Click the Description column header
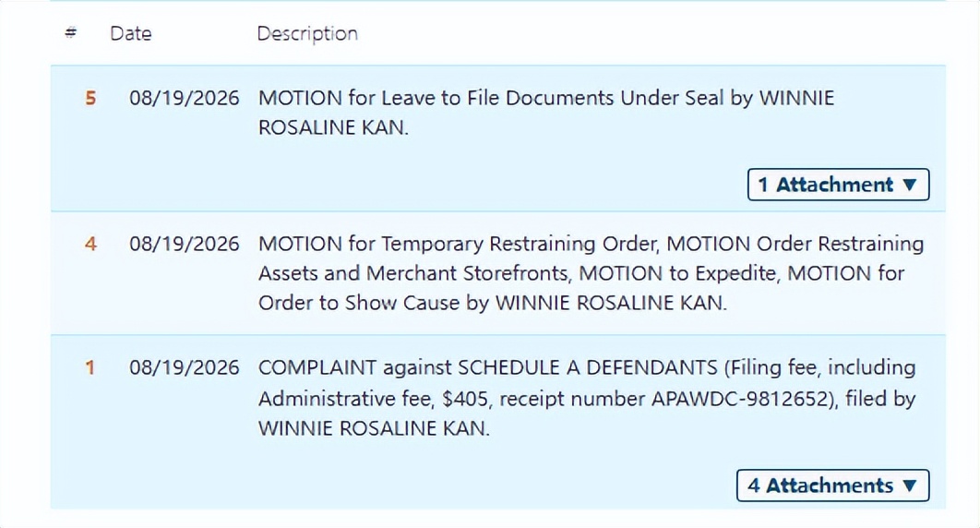Image resolution: width=980 pixels, height=528 pixels. [x=307, y=33]
